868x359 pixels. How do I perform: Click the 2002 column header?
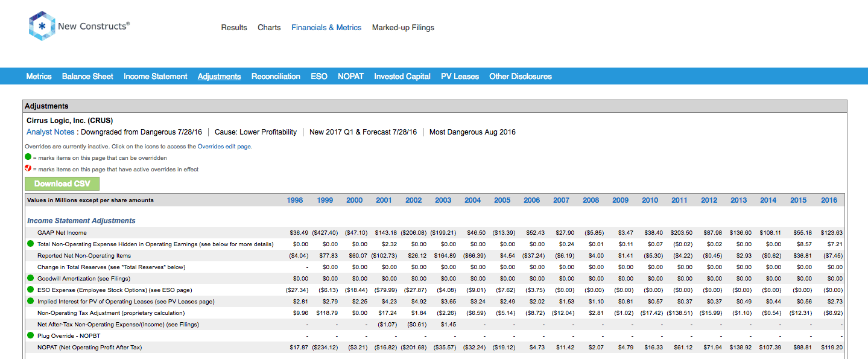pos(413,200)
